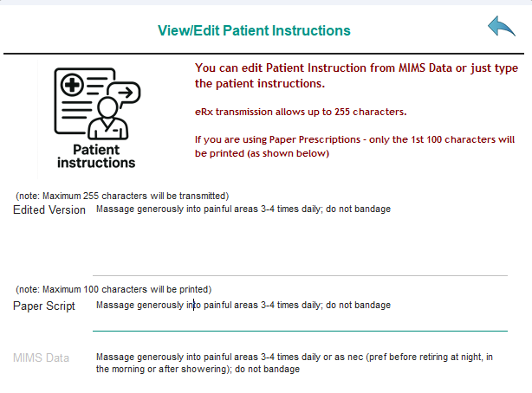The height and width of the screenshot is (393, 532).
Task: Click the speech bubble arrow in the graphic
Action: click(x=125, y=93)
